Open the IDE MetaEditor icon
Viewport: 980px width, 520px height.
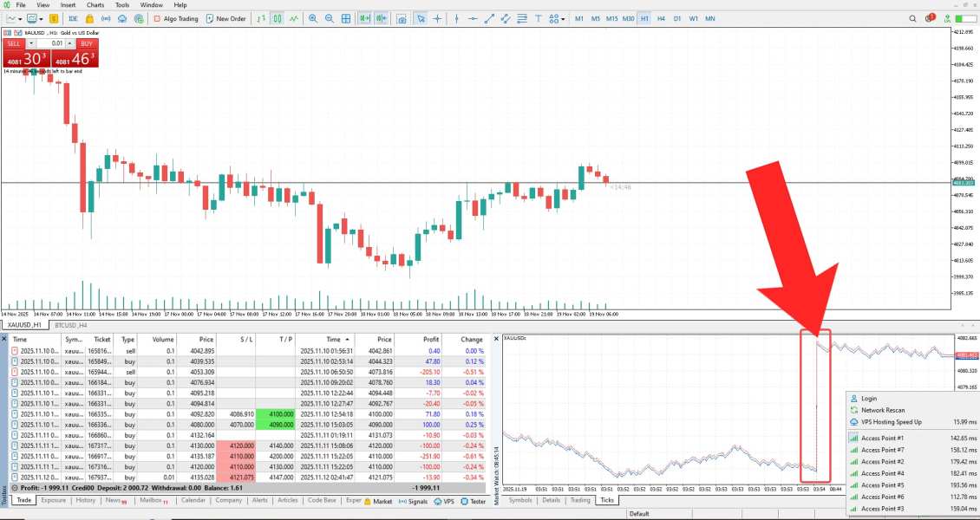coord(73,19)
